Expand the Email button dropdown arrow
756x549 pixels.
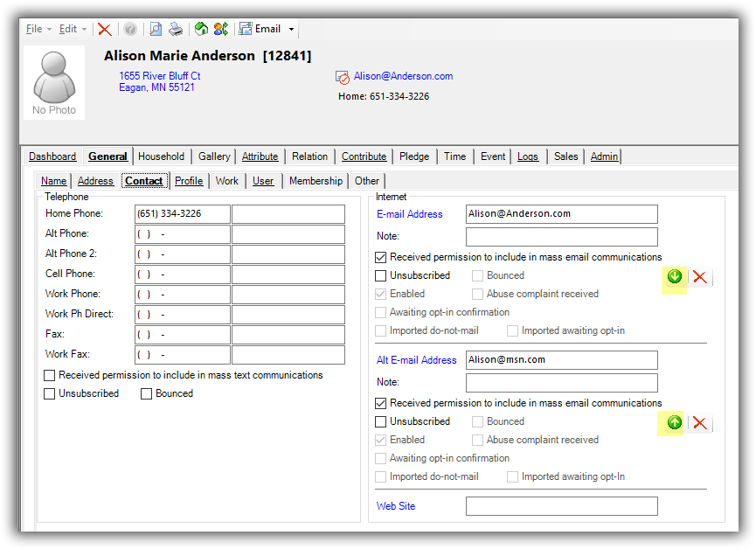(x=292, y=29)
